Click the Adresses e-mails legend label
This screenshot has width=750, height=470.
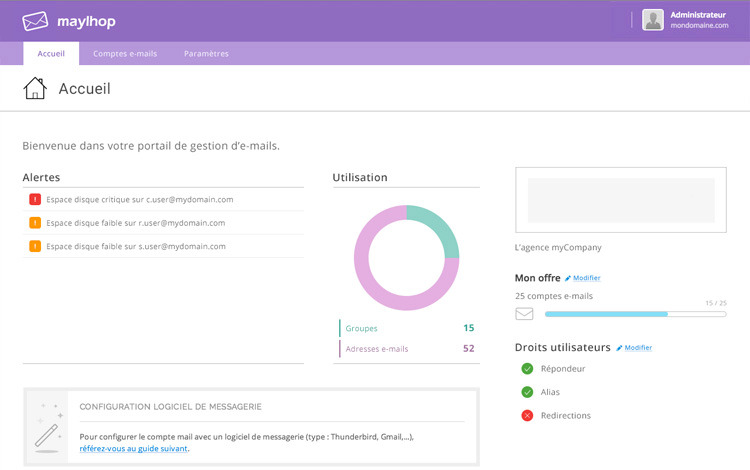(x=377, y=349)
